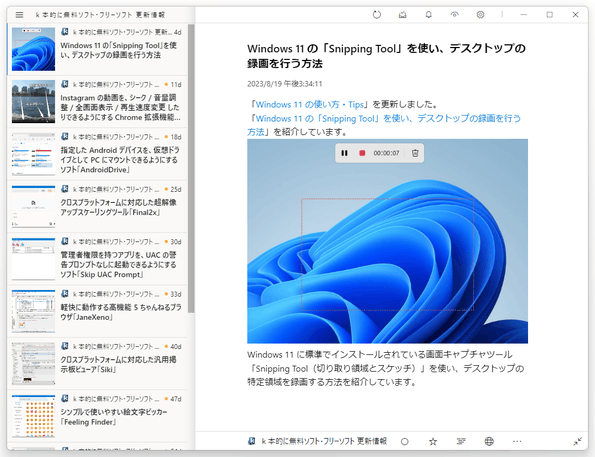Open the "Windows 11 の使い方・Tips" link
This screenshot has height=457, width=595.
309,104
